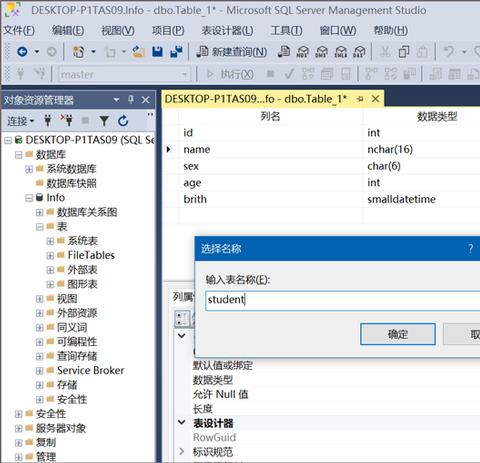The width and height of the screenshot is (480, 463).
Task: Expand the FileTables node
Action: point(50,256)
